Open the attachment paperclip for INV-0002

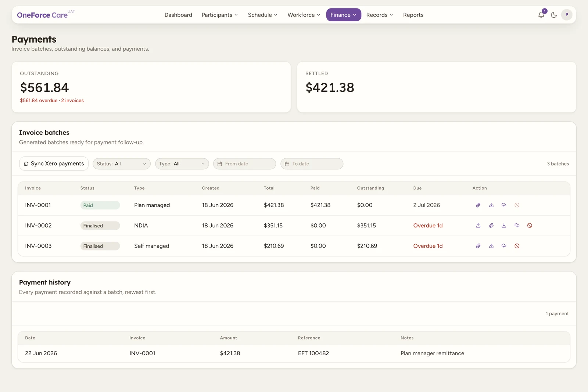click(491, 226)
